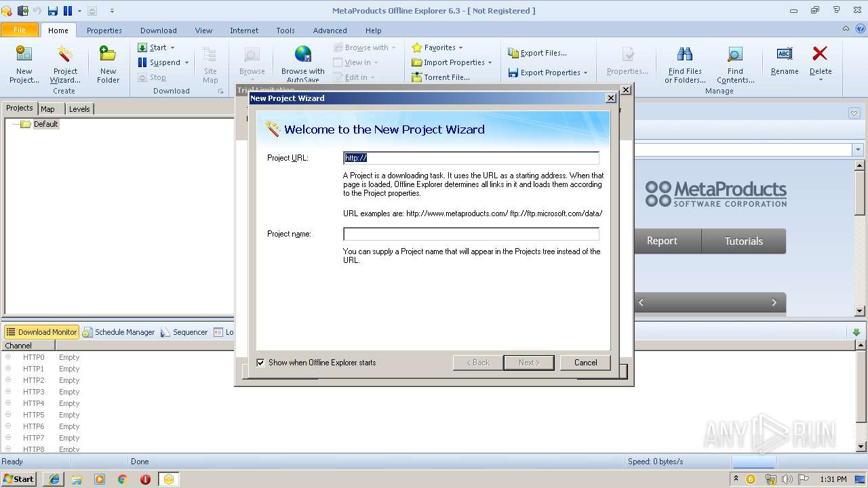Add a Torrent File
Screen dimensions: 868x488
pos(441,77)
